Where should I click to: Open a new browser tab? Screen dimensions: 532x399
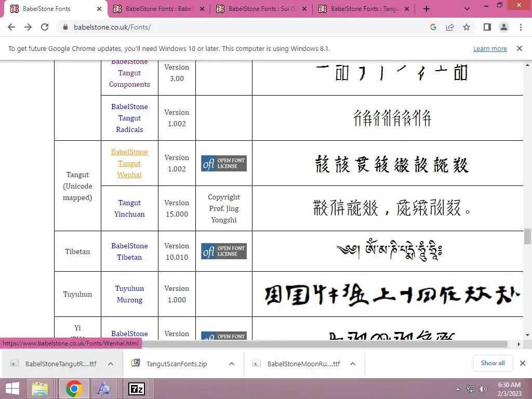[427, 9]
